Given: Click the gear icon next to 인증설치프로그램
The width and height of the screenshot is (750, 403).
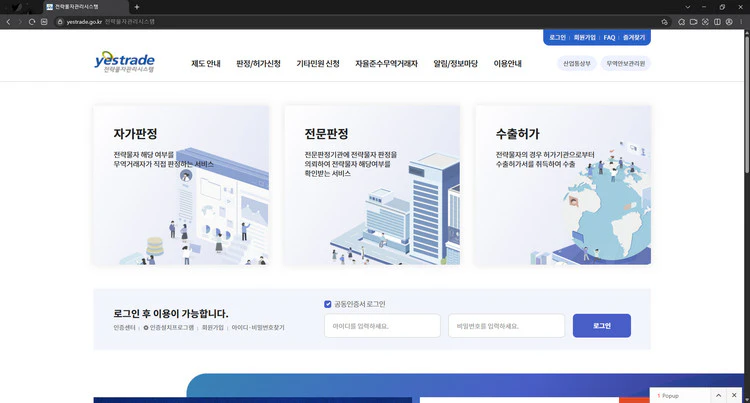Looking at the screenshot, I should 146,327.
